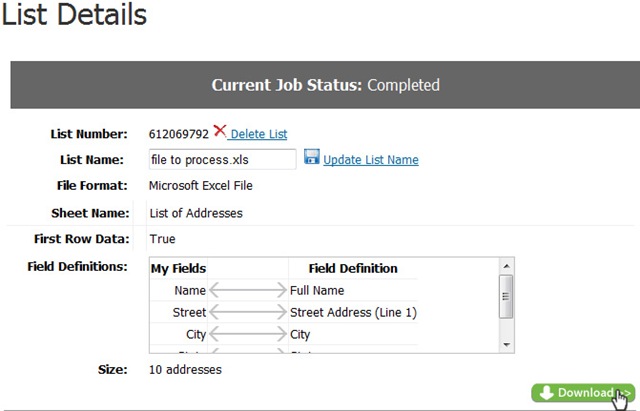The height and width of the screenshot is (411, 640).
Task: Click the 'True' First Row Data value
Action: [162, 239]
